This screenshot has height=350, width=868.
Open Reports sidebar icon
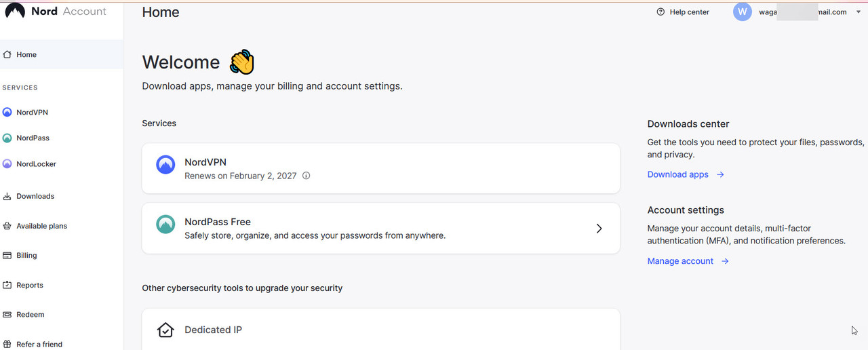pos(7,285)
